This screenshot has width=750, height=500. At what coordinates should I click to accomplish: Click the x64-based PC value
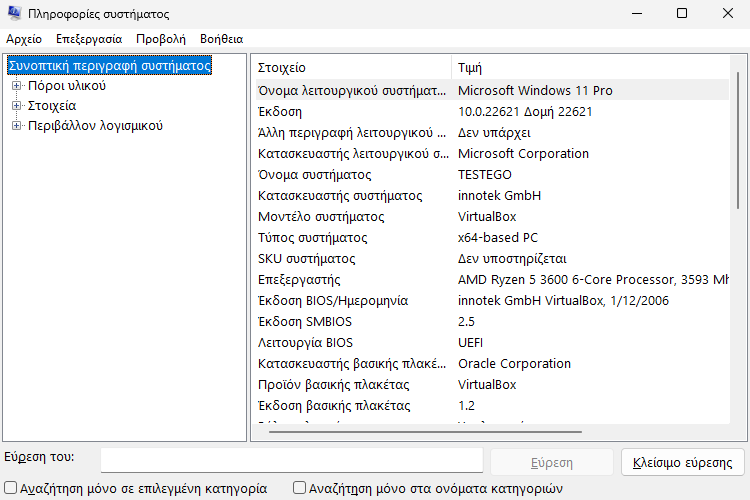[497, 238]
